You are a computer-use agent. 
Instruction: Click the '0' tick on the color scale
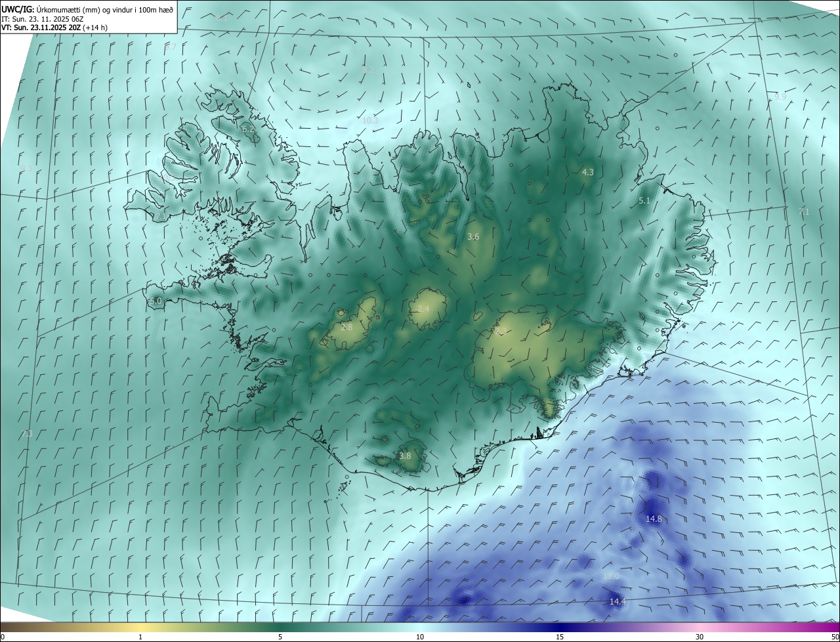coord(3,637)
